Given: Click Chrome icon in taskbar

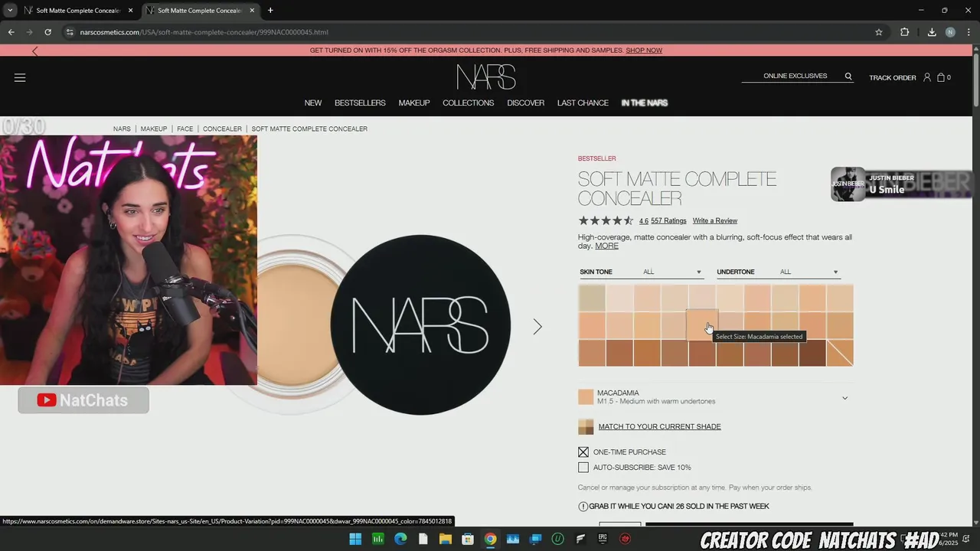Looking at the screenshot, I should pyautogui.click(x=490, y=539).
